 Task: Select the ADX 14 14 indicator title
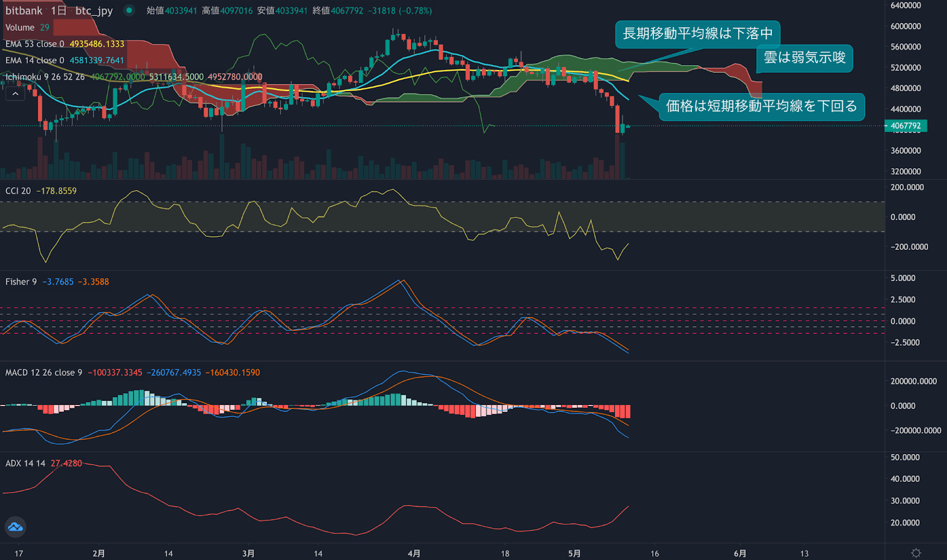point(25,464)
